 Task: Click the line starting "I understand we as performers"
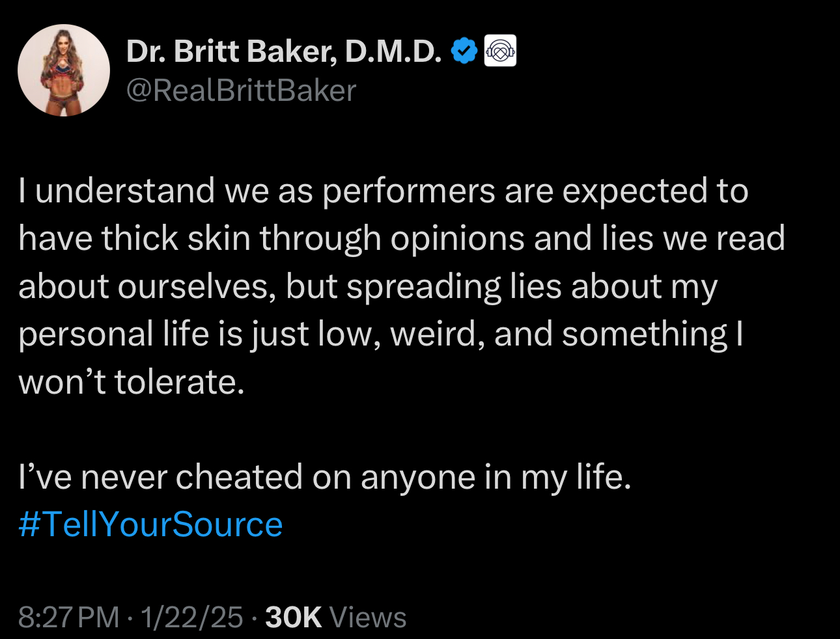pos(383,191)
